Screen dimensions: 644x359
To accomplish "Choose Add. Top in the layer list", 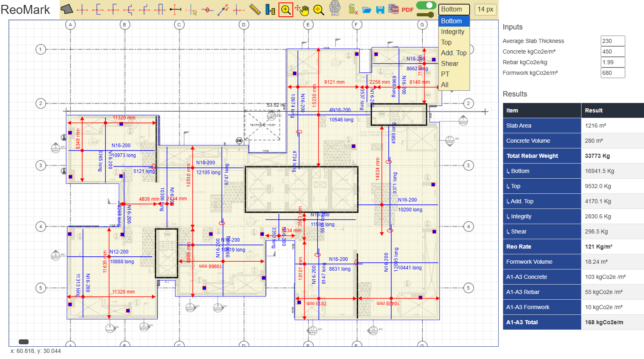I will coord(454,53).
